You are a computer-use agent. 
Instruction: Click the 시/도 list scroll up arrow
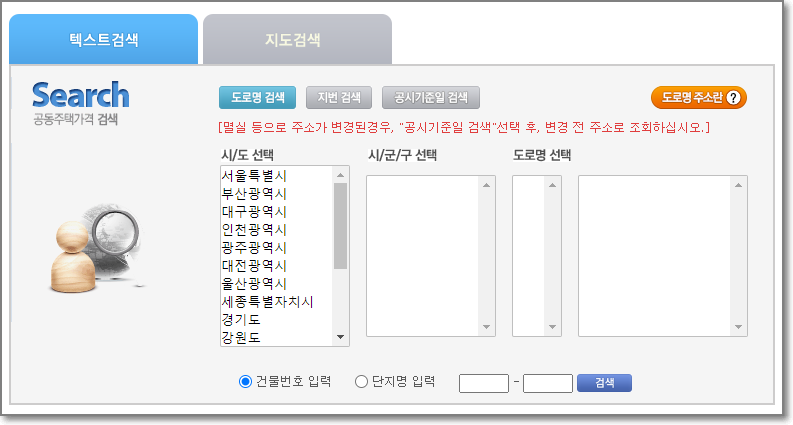(340, 175)
